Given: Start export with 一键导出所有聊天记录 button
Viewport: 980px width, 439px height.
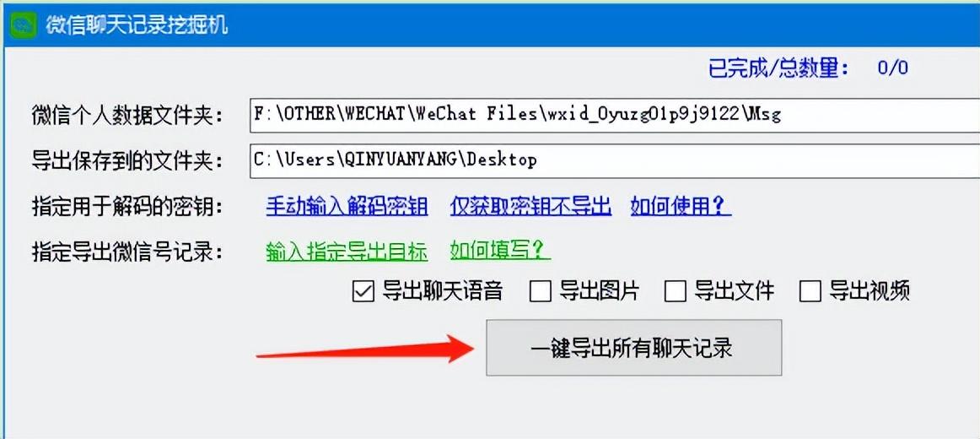Looking at the screenshot, I should (x=633, y=348).
